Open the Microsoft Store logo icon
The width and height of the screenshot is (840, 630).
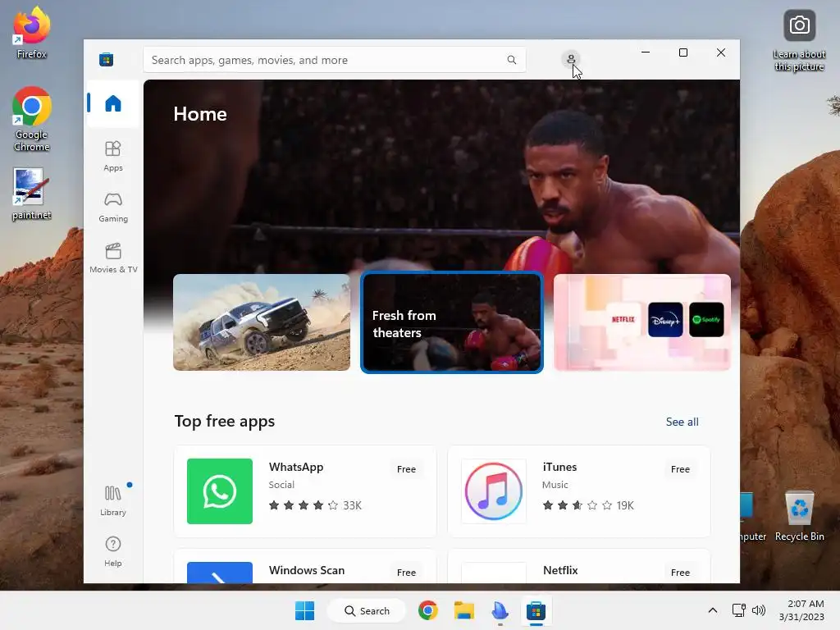click(106, 59)
